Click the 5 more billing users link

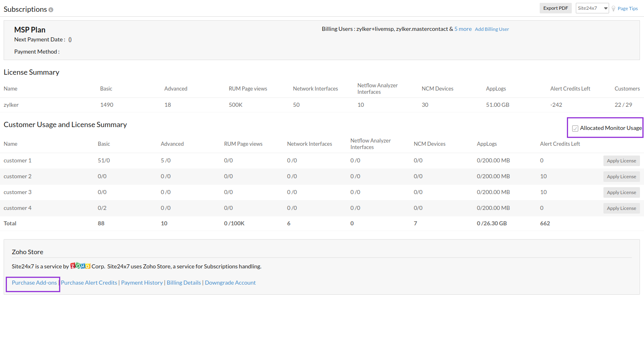[463, 29]
